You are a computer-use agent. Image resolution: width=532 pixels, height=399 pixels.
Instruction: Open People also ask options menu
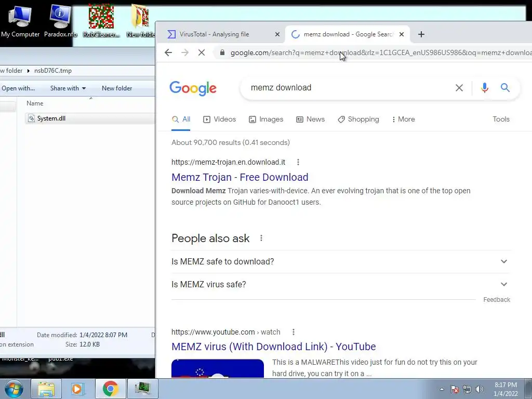(261, 238)
